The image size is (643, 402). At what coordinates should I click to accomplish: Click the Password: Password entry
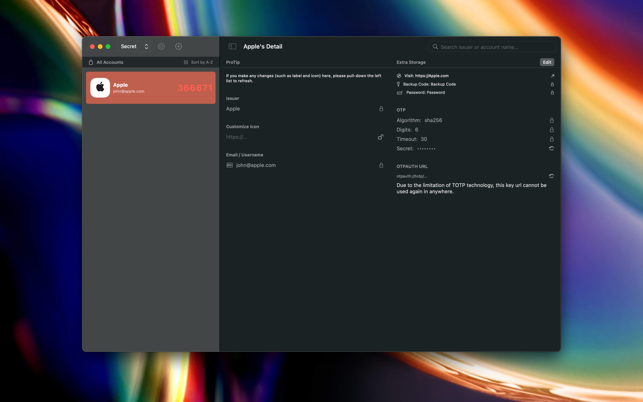point(425,93)
